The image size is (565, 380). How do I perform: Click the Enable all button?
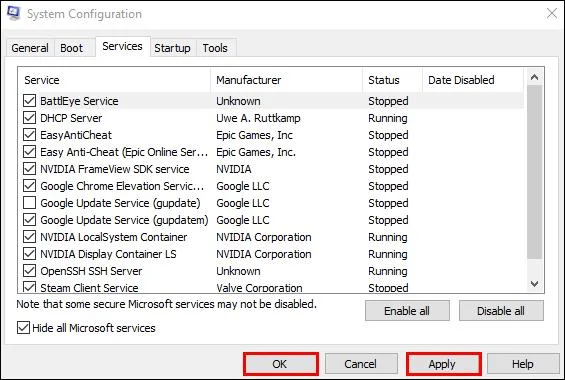pyautogui.click(x=407, y=310)
